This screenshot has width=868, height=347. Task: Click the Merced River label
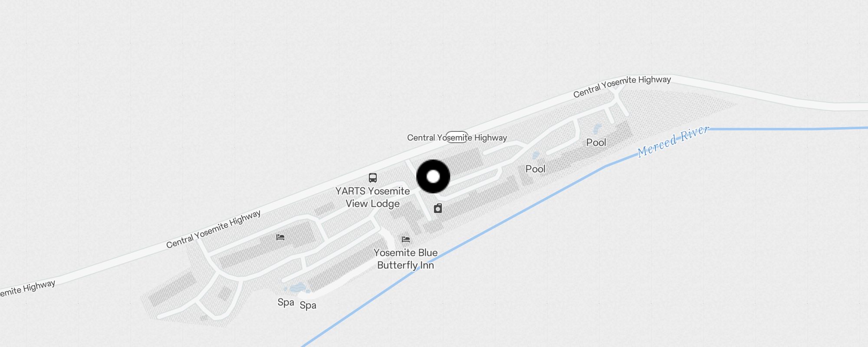pyautogui.click(x=673, y=141)
